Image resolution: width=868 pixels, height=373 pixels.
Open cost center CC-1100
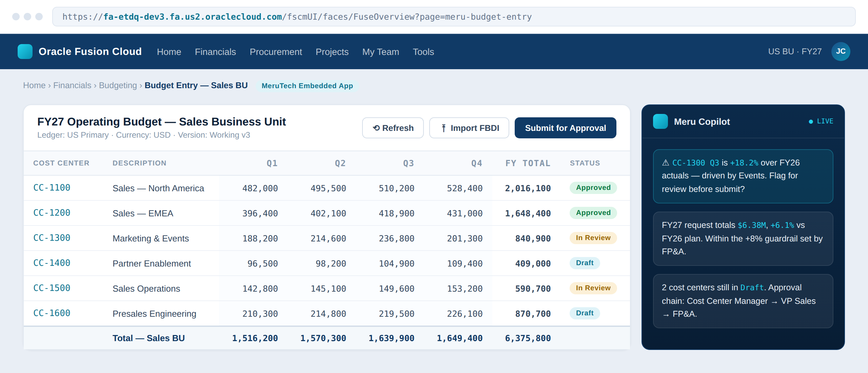click(52, 188)
